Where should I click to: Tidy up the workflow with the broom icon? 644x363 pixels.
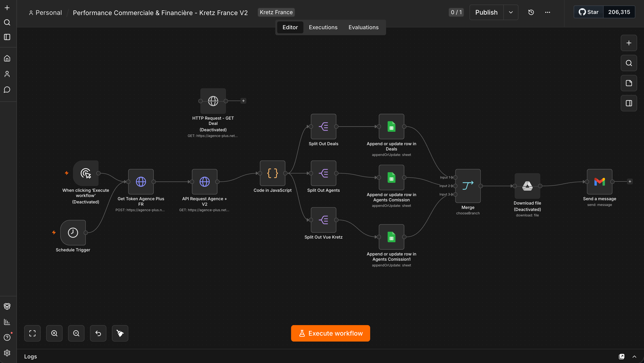[120, 333]
